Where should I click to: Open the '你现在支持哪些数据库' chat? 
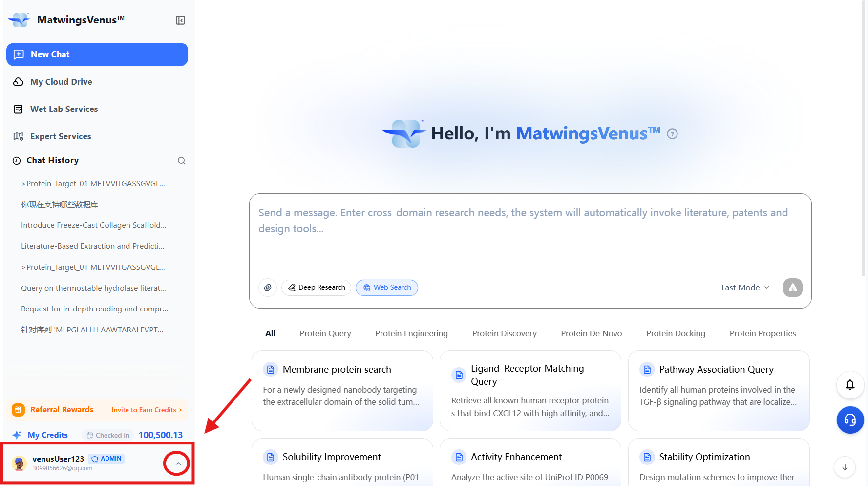pos(60,205)
